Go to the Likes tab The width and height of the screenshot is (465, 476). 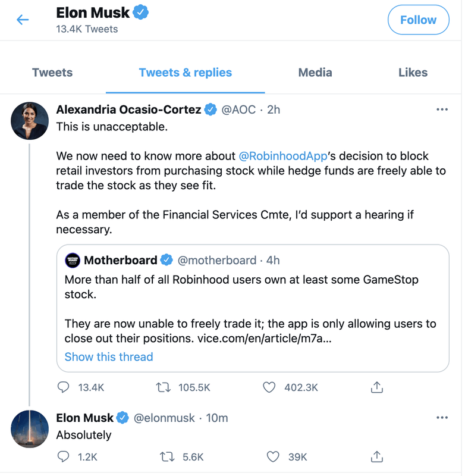413,73
